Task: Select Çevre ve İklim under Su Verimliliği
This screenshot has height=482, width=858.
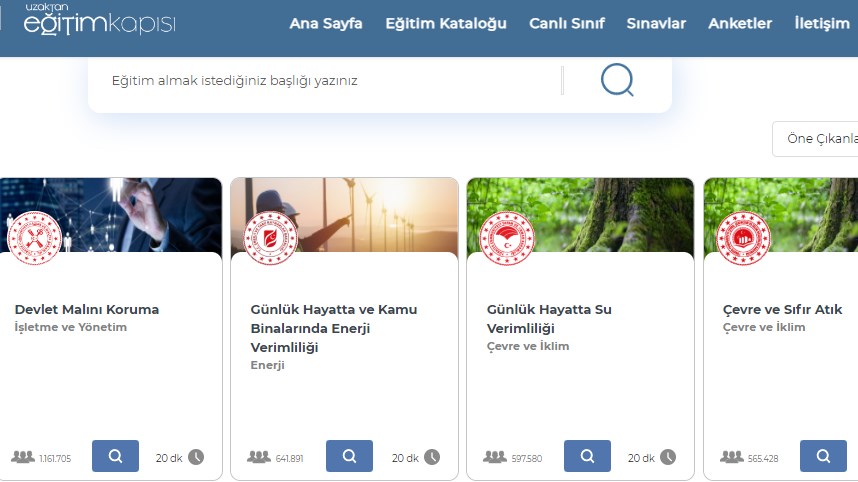Action: [528, 346]
